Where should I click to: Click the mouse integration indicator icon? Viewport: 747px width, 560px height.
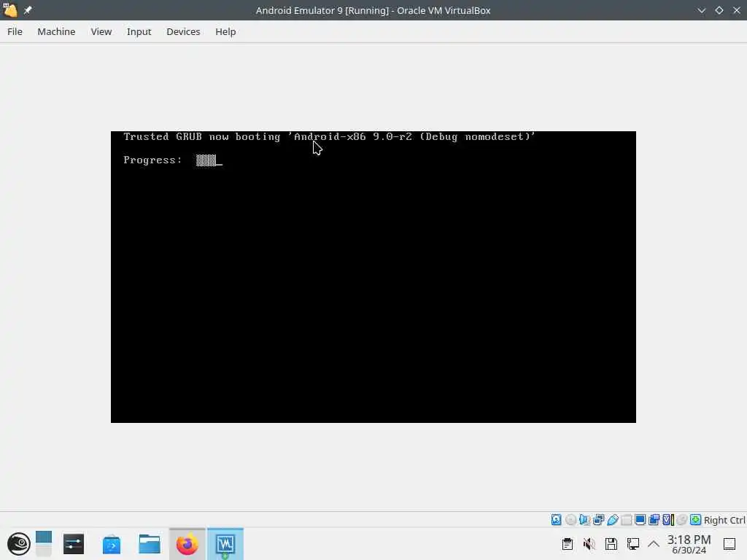click(x=682, y=519)
